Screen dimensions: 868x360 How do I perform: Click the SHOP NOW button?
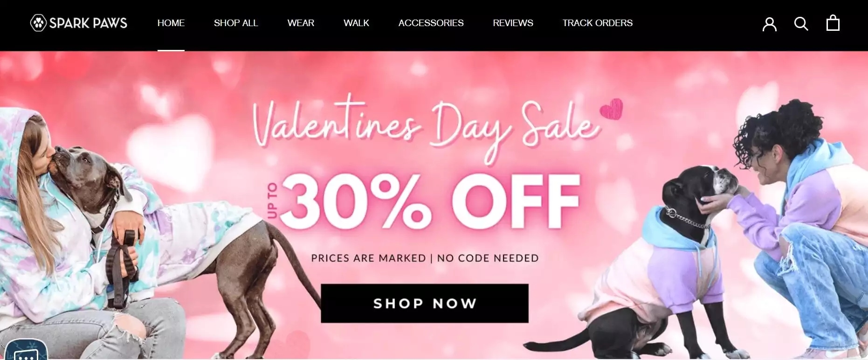425,303
